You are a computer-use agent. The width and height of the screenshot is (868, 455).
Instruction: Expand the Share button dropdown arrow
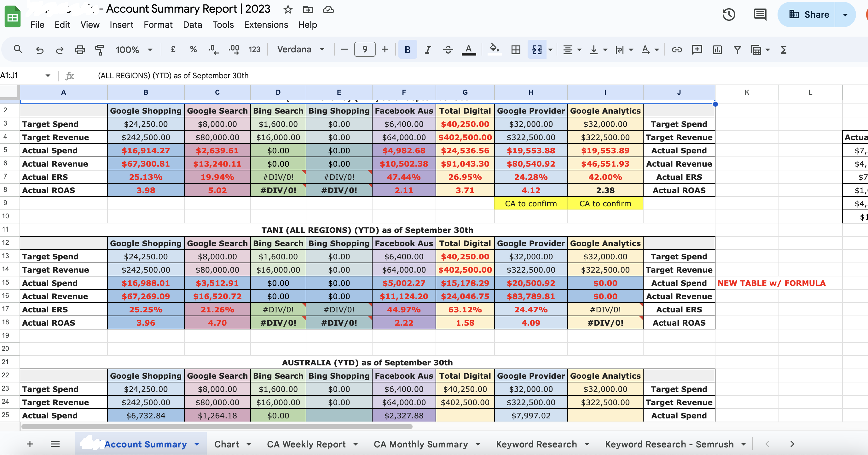click(x=845, y=15)
